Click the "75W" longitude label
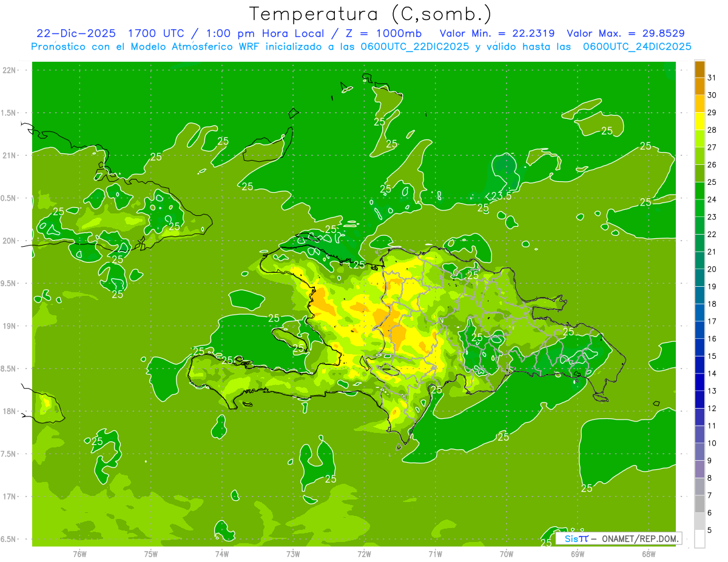Image resolution: width=728 pixels, height=562 pixels. pos(151,554)
